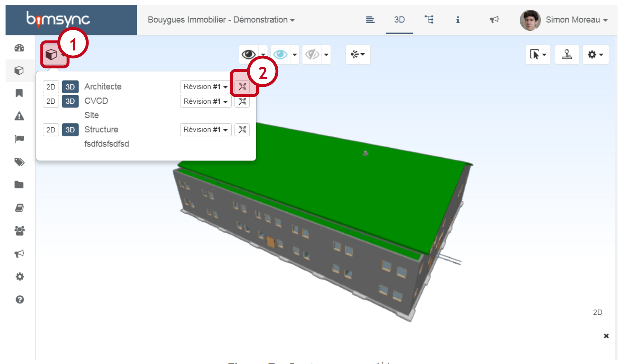622x364 pixels.
Task: Open the explode view tool dropdown
Action: 358,54
